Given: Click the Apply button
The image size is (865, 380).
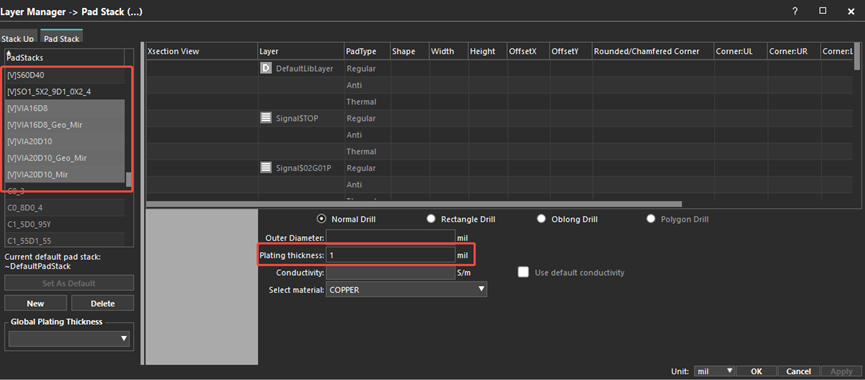Looking at the screenshot, I should click(x=840, y=371).
